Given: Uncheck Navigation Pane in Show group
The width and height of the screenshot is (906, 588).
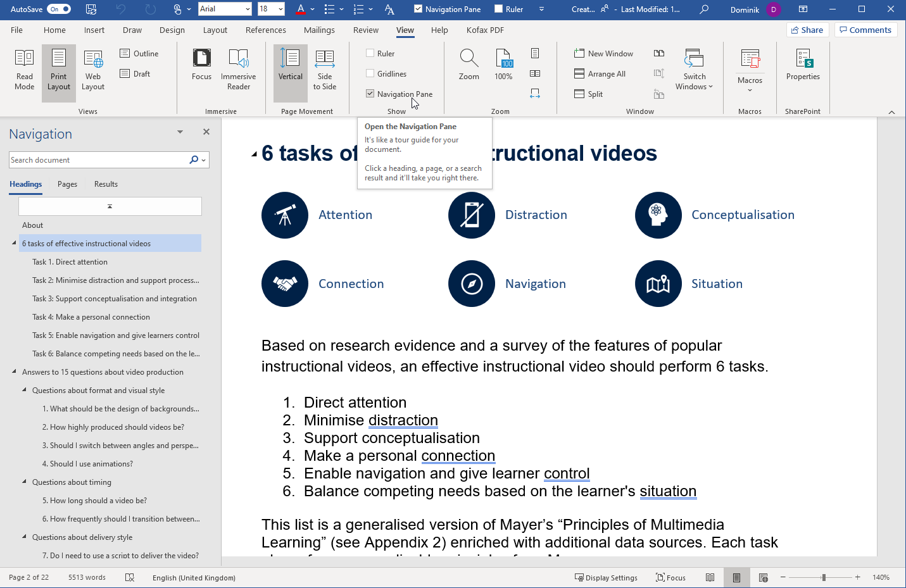Looking at the screenshot, I should pos(370,94).
